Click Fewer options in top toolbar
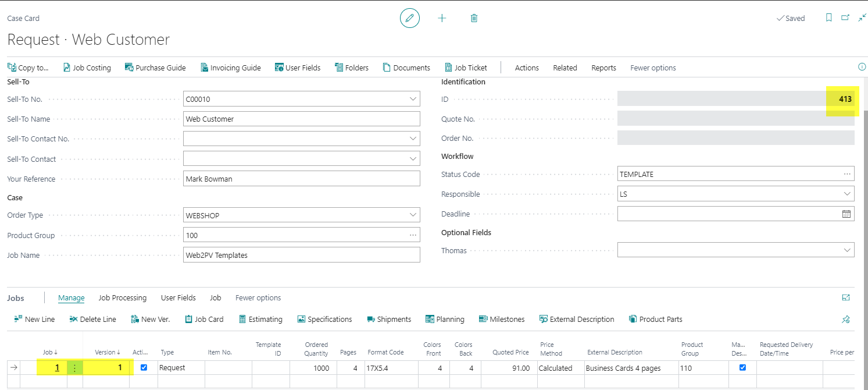Viewport: 868px width, 390px height. [653, 68]
